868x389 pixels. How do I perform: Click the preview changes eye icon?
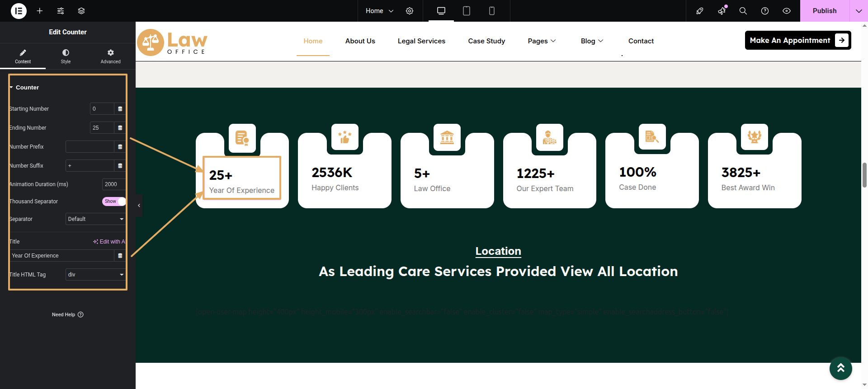[787, 11]
